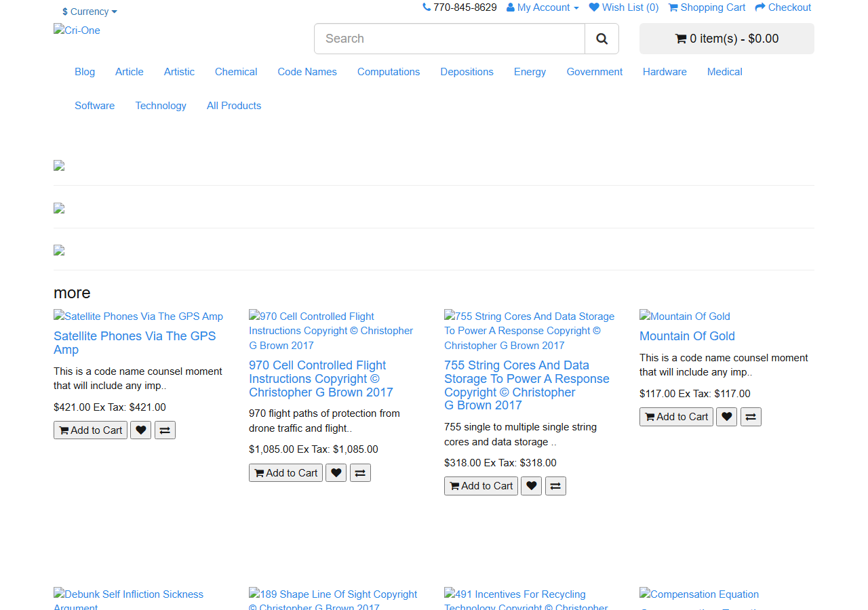Open the Article category

(130, 72)
